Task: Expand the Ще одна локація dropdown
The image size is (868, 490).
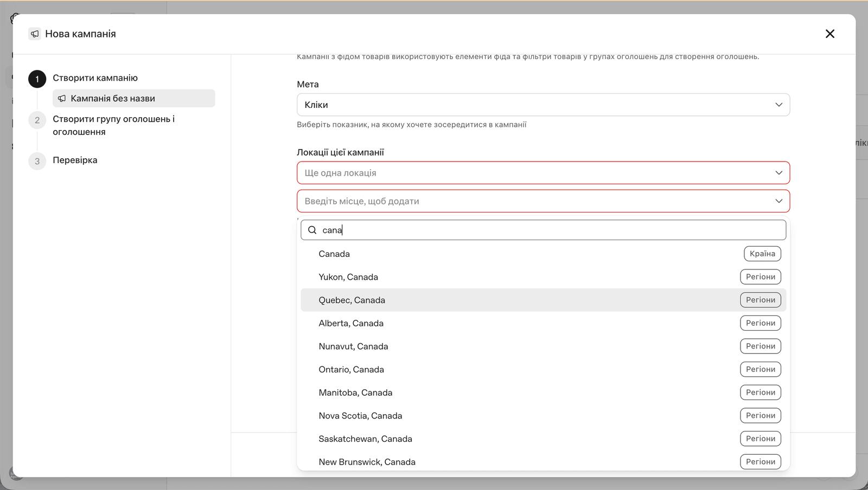Action: coord(543,173)
